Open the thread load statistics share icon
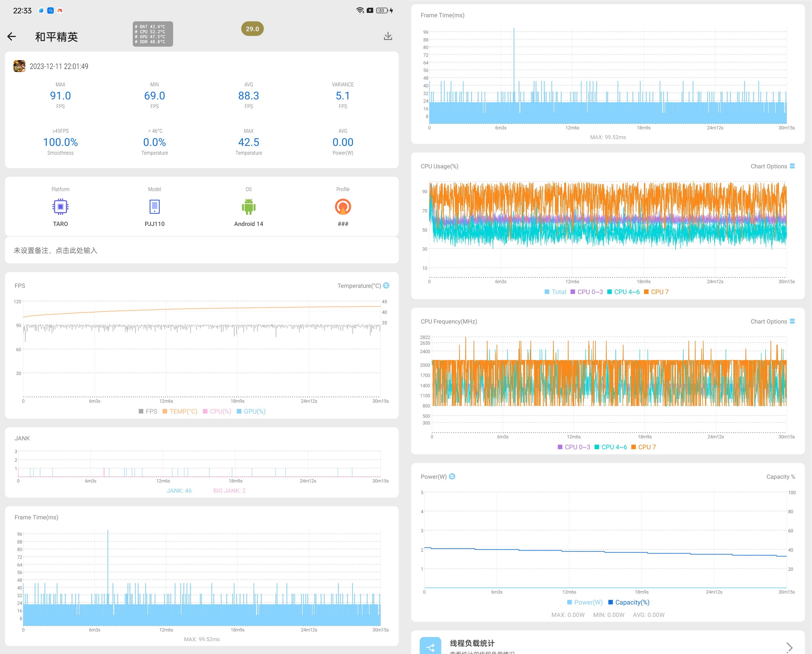 point(430,646)
